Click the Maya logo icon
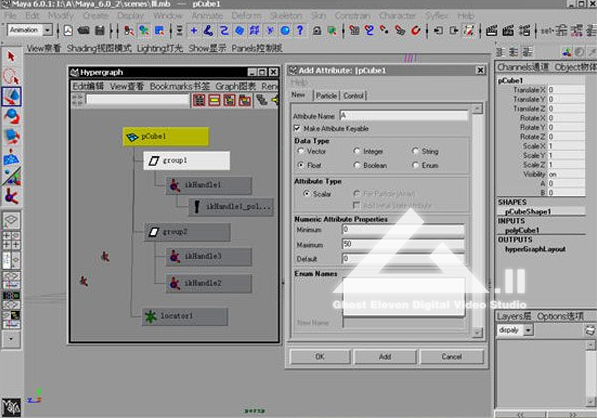 tap(11, 408)
